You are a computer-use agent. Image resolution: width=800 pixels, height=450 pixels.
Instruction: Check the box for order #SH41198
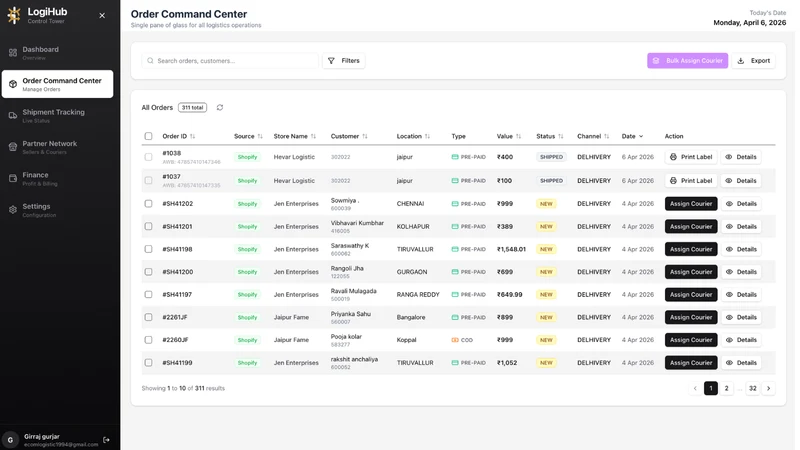[148, 249]
